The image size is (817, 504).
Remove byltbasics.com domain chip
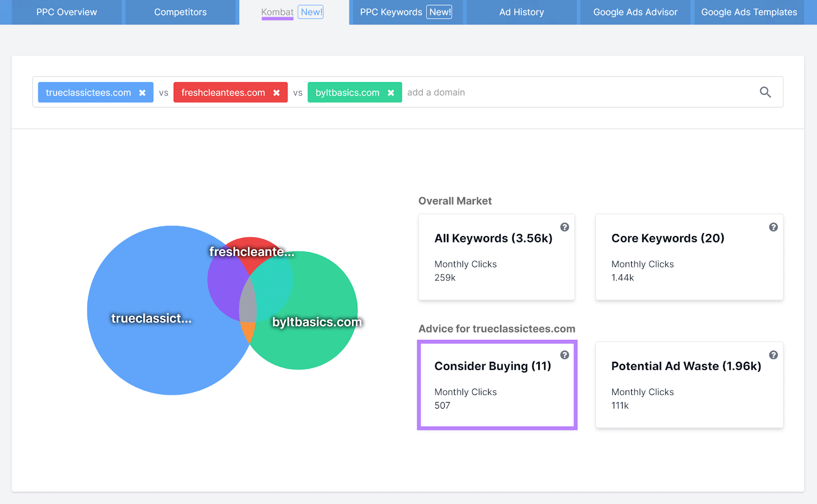tap(391, 93)
